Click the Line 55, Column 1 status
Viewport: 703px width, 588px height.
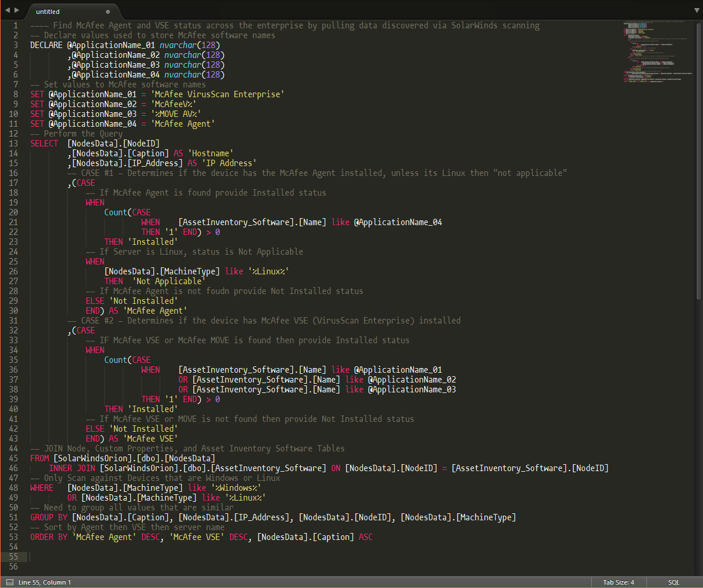click(45, 582)
